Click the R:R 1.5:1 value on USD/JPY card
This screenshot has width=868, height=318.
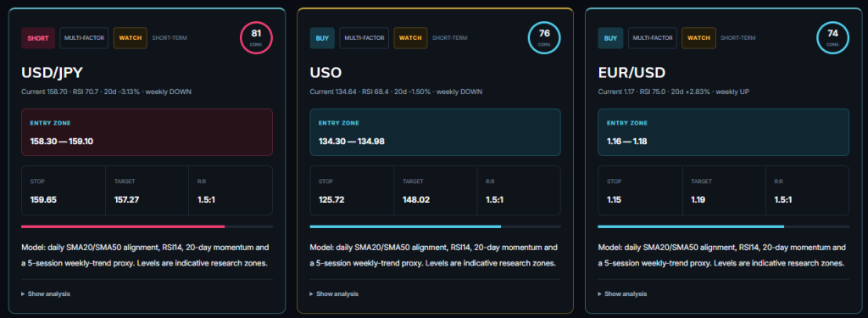(x=207, y=199)
